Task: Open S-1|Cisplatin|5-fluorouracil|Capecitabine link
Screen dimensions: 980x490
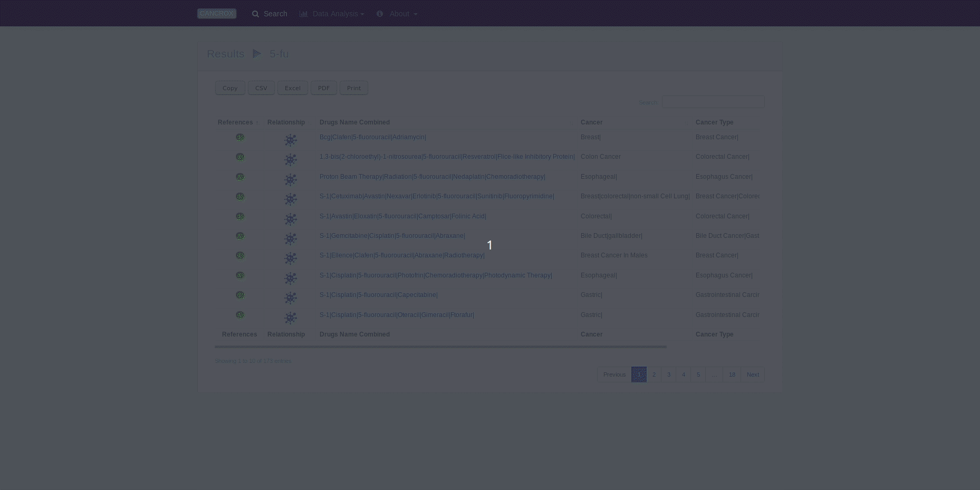Action: [x=379, y=295]
